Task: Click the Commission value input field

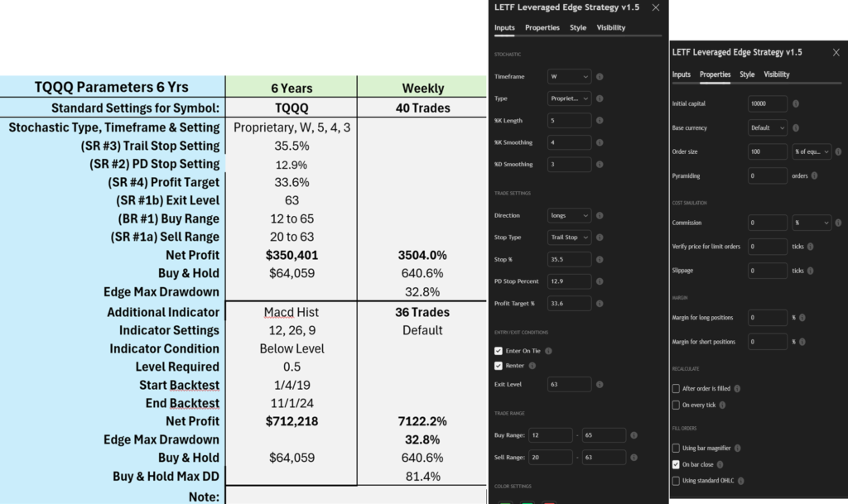Action: [768, 223]
